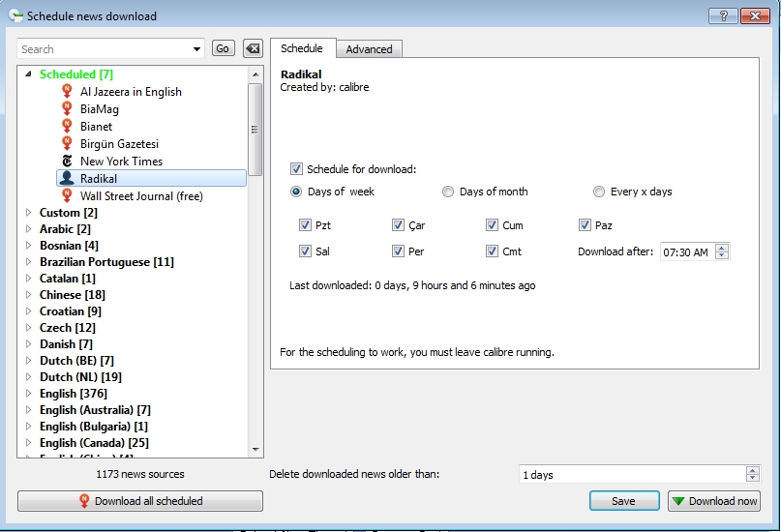Expand the Dutch (NL) [19] category
Screen dimensions: 781x532
pyautogui.click(x=28, y=376)
